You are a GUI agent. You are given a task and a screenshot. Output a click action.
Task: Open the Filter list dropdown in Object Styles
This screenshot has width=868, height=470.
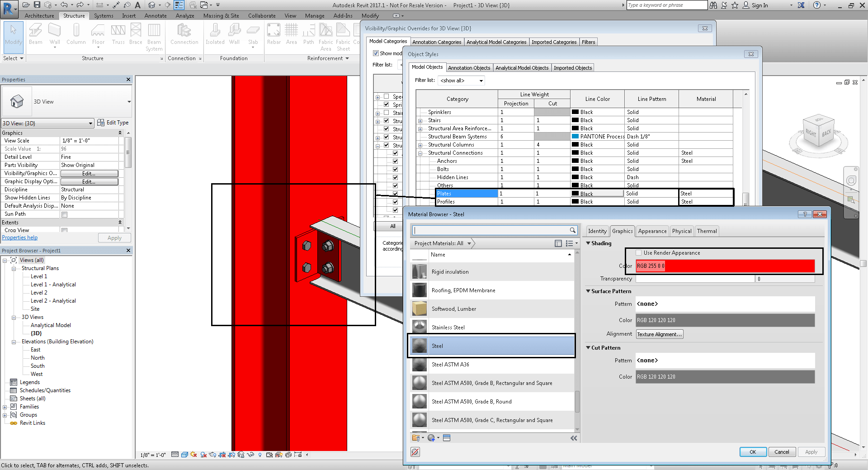point(462,81)
